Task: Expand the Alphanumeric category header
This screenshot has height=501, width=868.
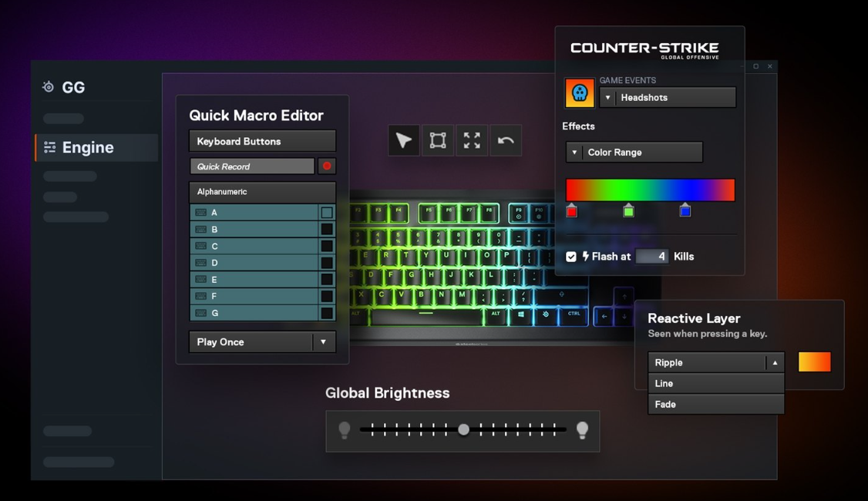Action: coord(262,192)
